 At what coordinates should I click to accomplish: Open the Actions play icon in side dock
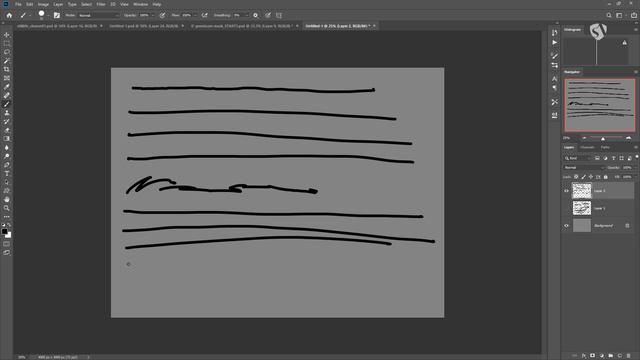pyautogui.click(x=554, y=42)
